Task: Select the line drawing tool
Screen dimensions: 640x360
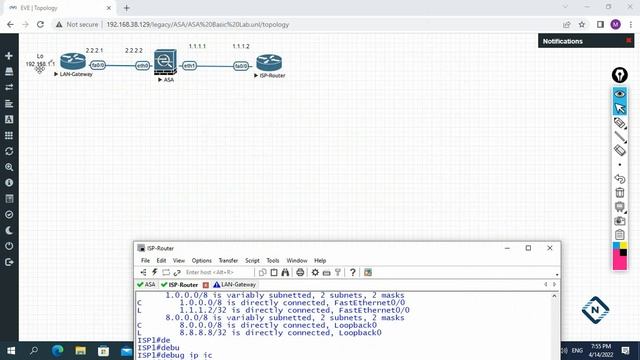Action: [x=620, y=137]
